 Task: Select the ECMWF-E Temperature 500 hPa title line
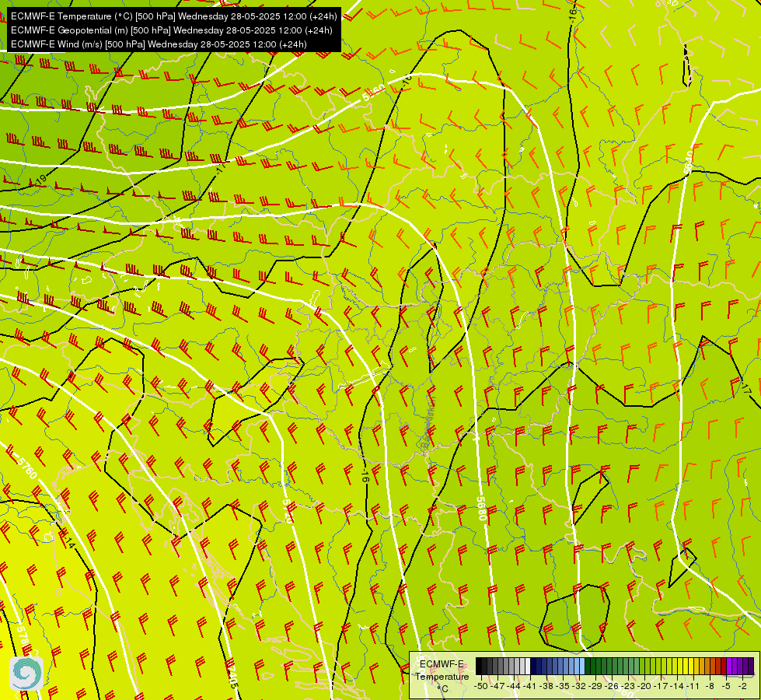(174, 16)
